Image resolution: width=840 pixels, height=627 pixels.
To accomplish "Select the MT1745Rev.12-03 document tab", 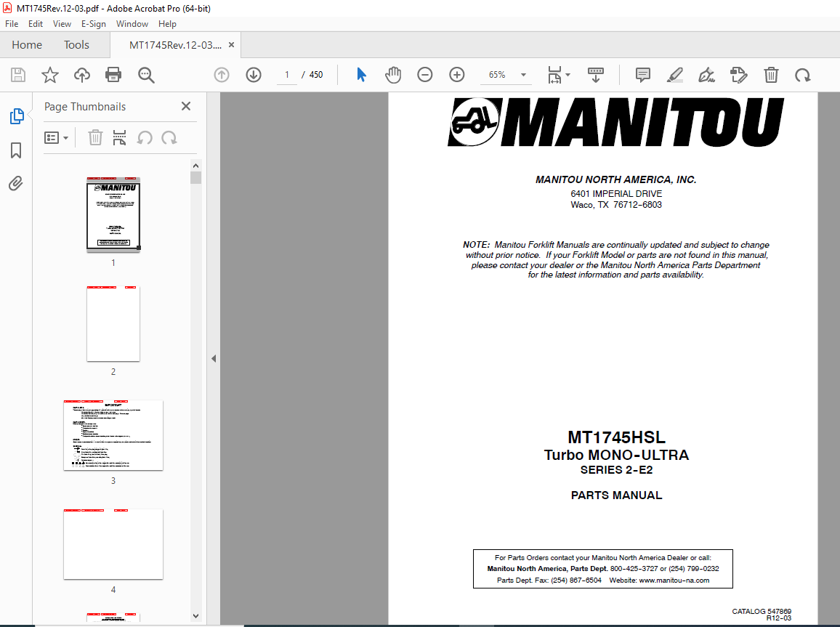I will [175, 45].
